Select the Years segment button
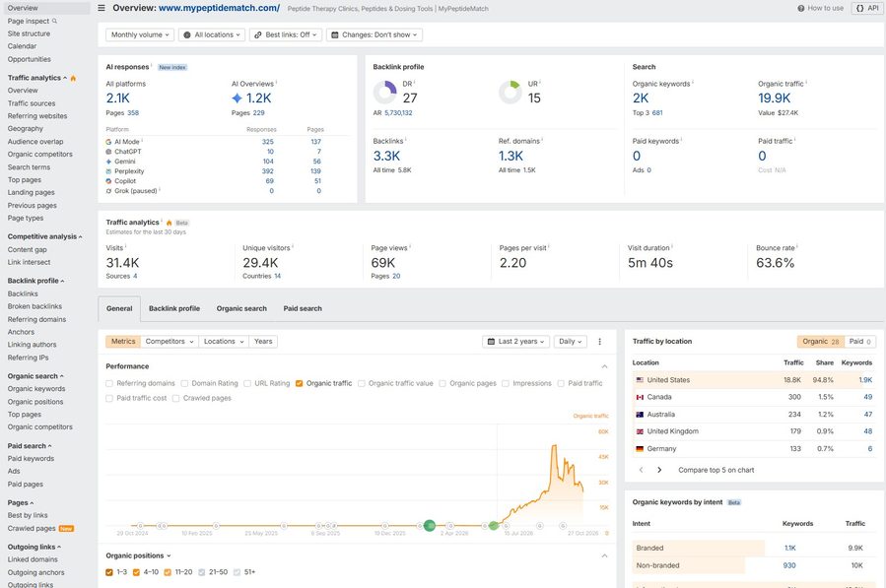 pyautogui.click(x=263, y=342)
